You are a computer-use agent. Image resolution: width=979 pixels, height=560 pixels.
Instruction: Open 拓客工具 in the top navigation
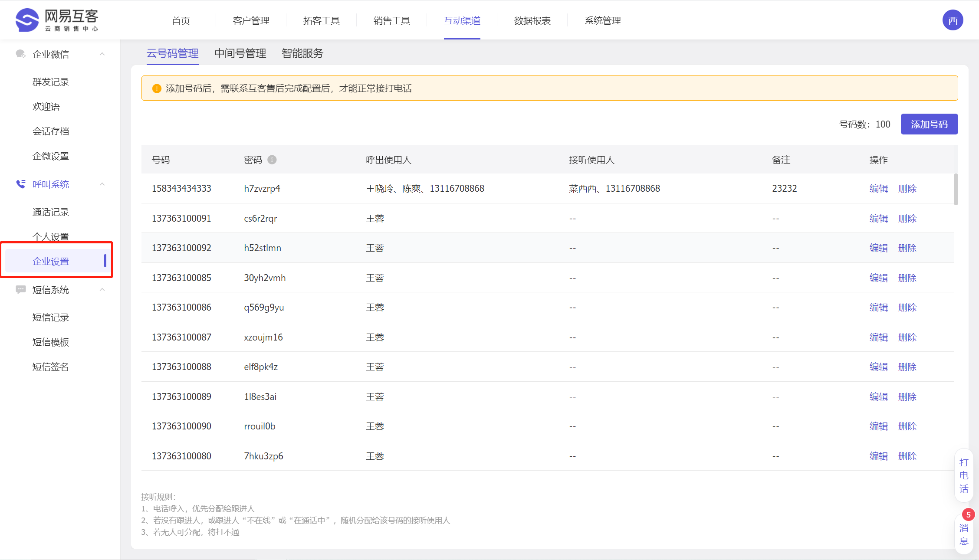322,21
